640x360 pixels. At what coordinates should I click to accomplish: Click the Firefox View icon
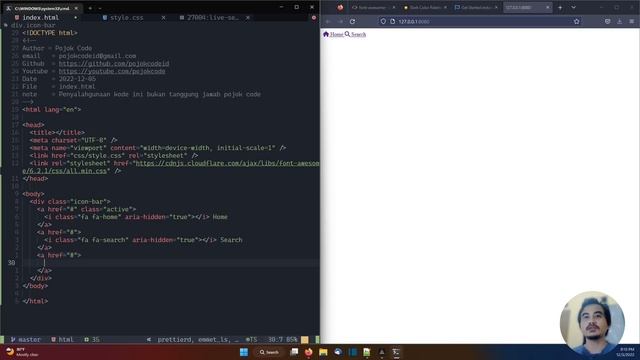coord(340,7)
